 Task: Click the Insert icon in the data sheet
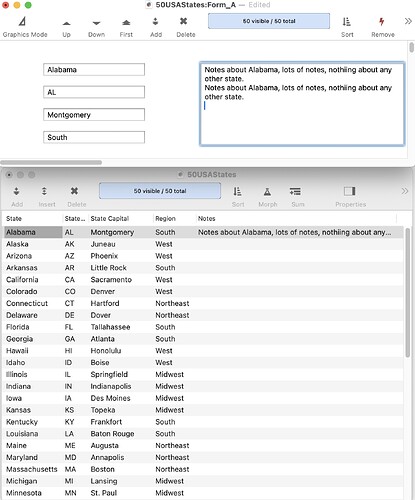[44, 191]
